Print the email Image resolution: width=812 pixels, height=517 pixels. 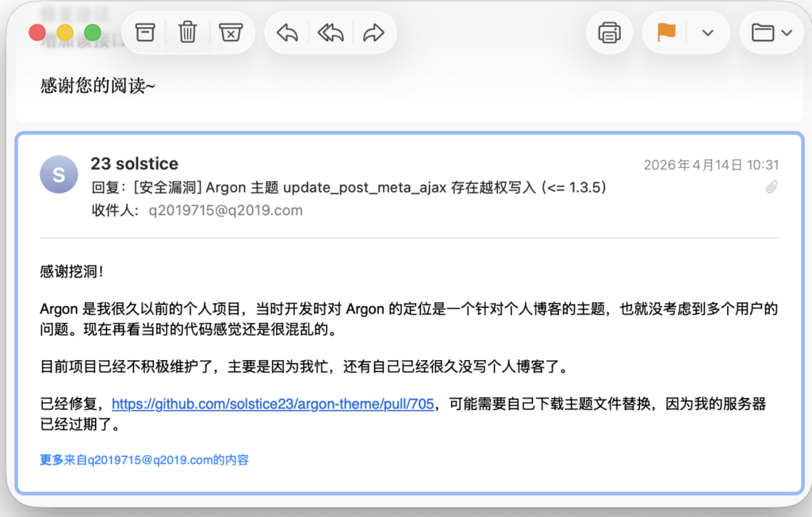click(x=608, y=33)
